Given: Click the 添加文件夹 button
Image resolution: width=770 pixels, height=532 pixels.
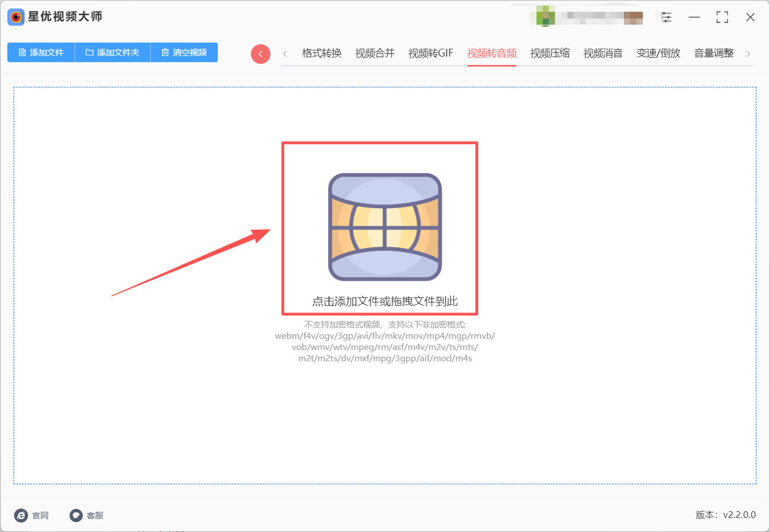Looking at the screenshot, I should [x=113, y=52].
